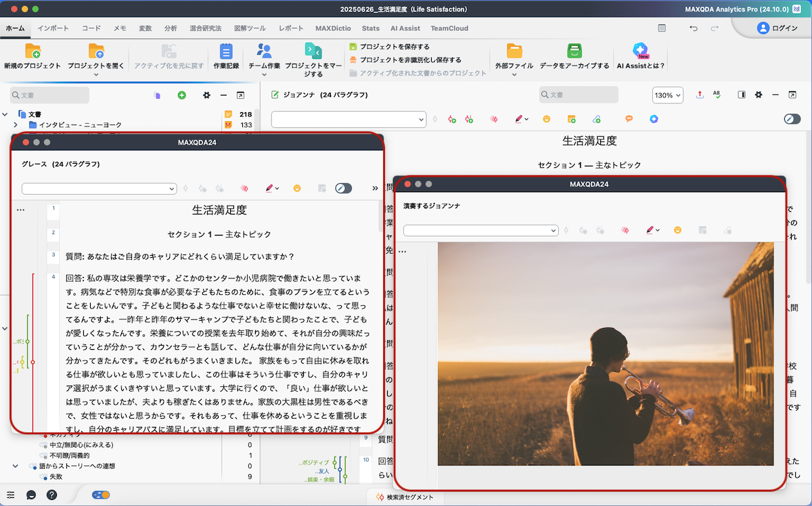The width and height of the screenshot is (812, 506).
Task: Run the spell check AB icon
Action: (x=717, y=95)
